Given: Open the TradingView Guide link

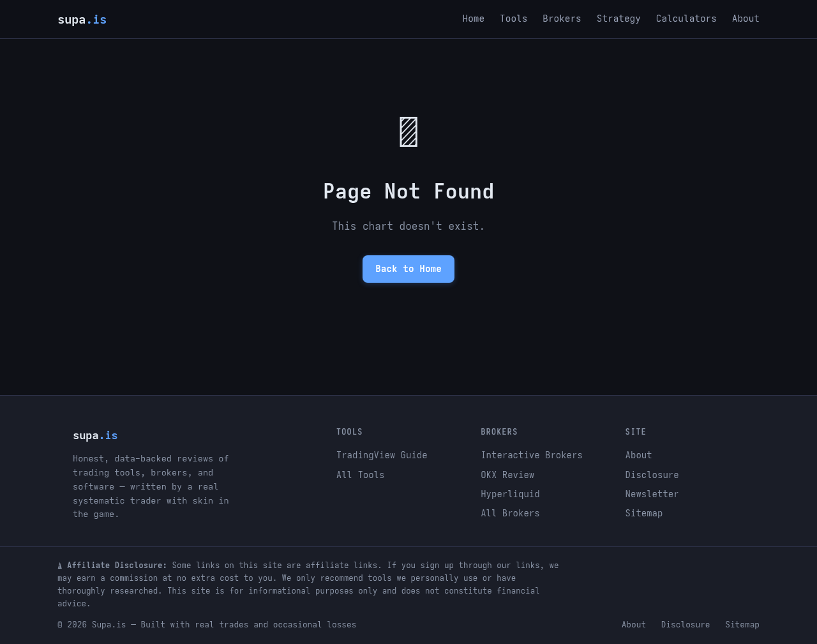Looking at the screenshot, I should click(382, 454).
